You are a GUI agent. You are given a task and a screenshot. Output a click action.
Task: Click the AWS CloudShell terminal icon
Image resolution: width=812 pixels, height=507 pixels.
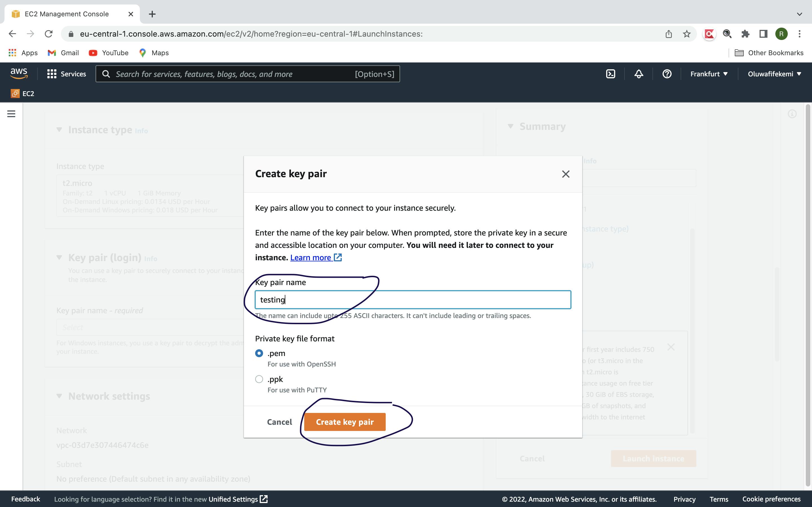point(611,74)
